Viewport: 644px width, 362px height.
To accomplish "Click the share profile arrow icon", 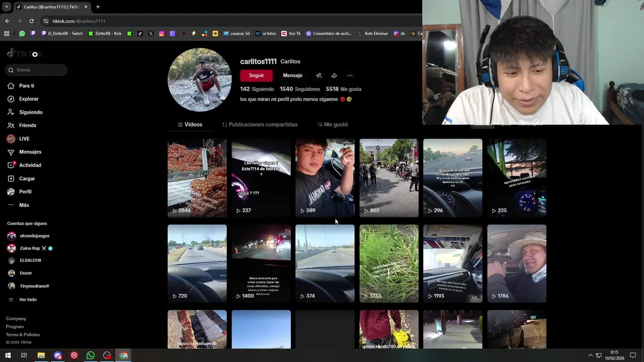I will [x=334, y=75].
